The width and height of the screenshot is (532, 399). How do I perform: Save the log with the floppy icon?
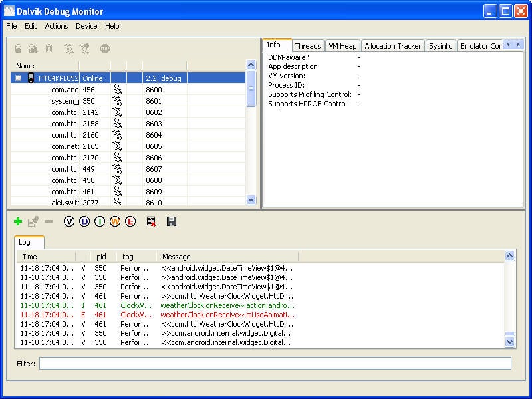pos(172,222)
